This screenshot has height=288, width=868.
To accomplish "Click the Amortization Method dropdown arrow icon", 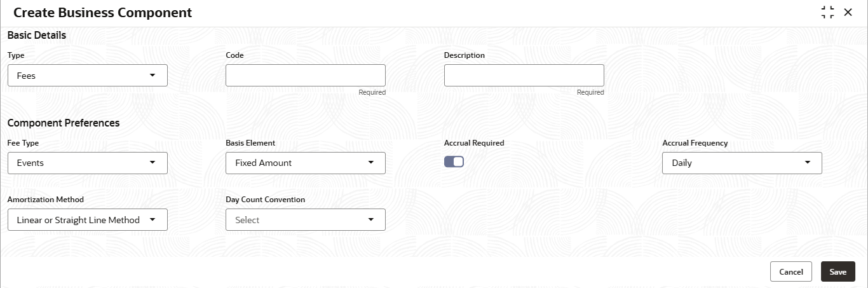I will pos(152,219).
